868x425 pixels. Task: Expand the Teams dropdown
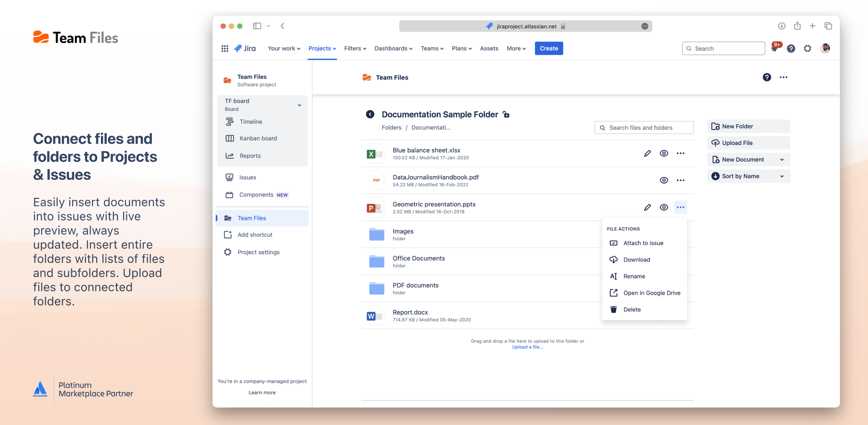432,49
